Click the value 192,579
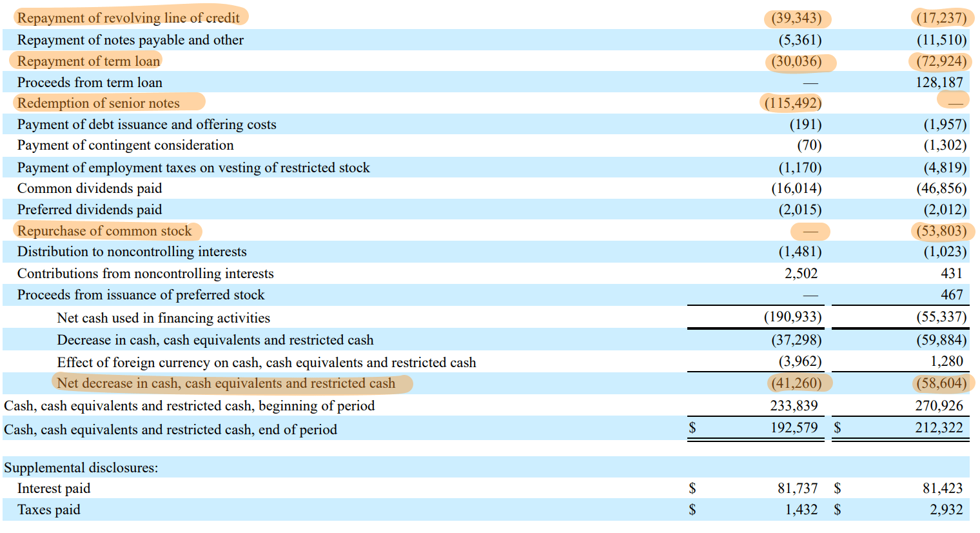 click(794, 428)
